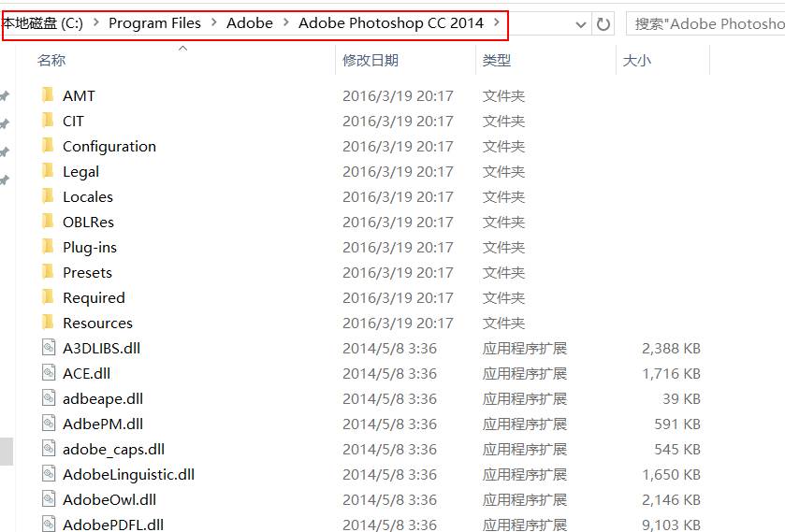Click the Configuration folder icon
Image resolution: width=785 pixels, height=532 pixels.
(x=48, y=145)
